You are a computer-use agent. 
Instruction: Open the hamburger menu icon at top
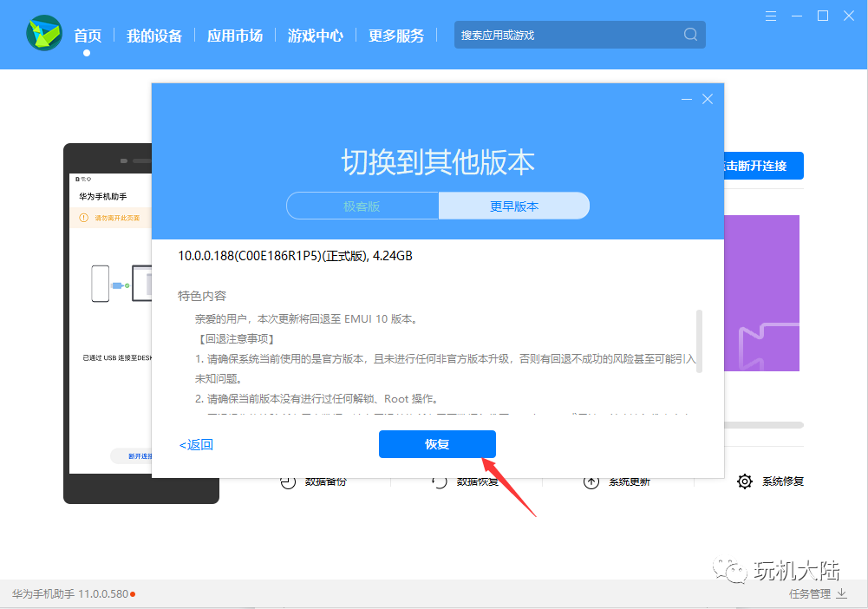pyautogui.click(x=771, y=16)
